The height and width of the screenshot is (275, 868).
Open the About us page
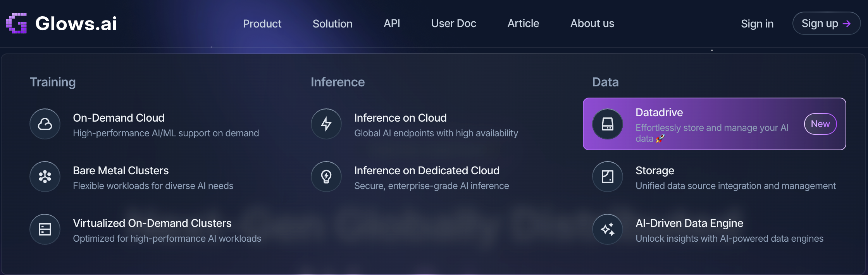pyautogui.click(x=592, y=24)
